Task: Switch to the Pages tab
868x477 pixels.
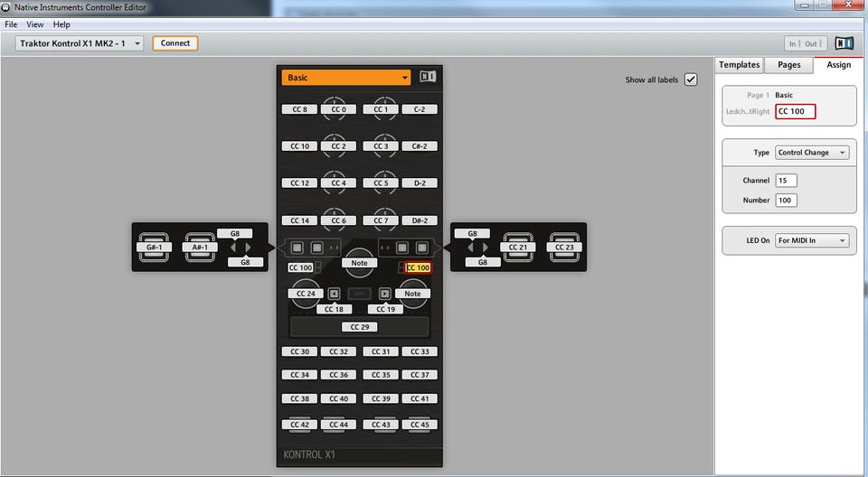Action: 788,65
